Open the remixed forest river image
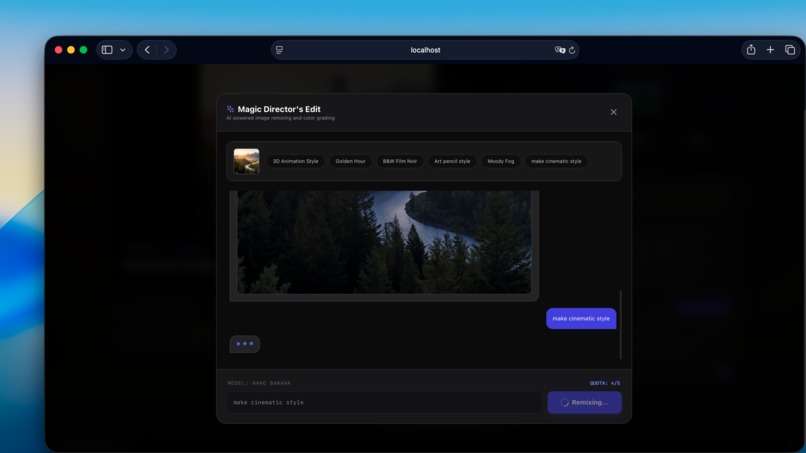The image size is (806, 453). [x=384, y=242]
